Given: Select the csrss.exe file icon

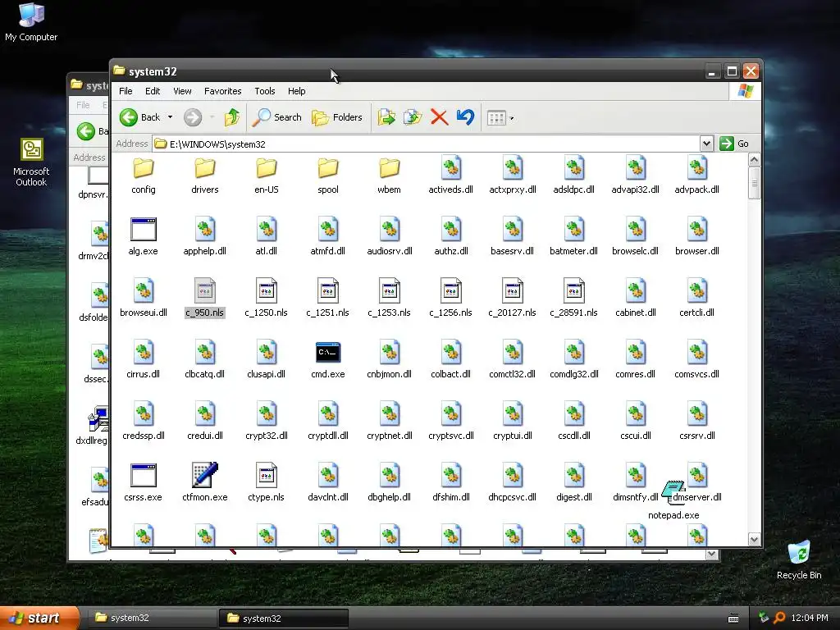Looking at the screenshot, I should [x=144, y=476].
